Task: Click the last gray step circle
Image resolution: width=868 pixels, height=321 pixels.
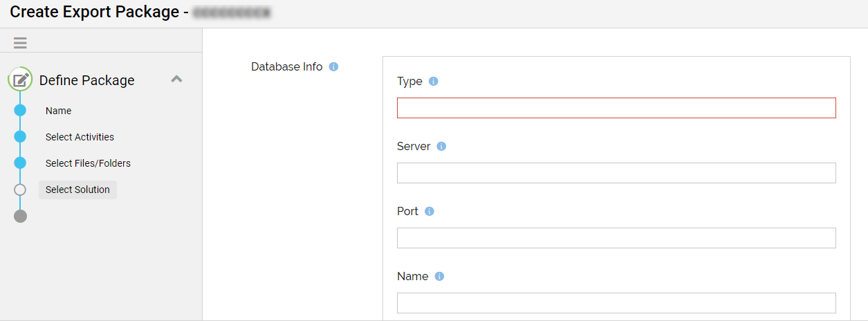Action: coord(20,216)
